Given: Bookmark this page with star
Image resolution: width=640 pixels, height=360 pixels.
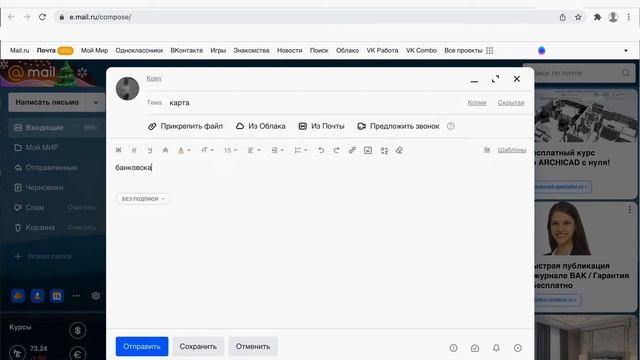Looking at the screenshot, I should tap(578, 17).
